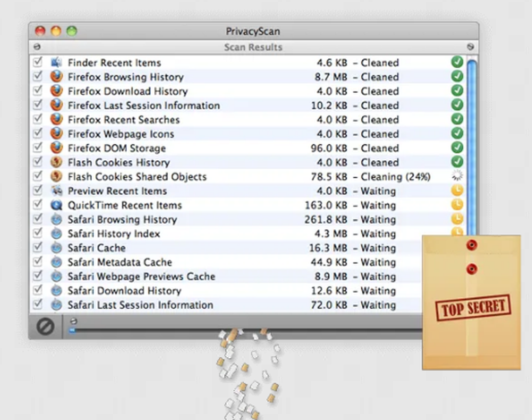Select the Safari Metadata Cache row text
532x420 pixels.
[120, 262]
